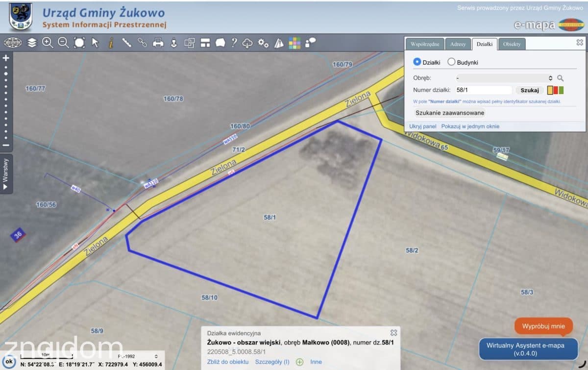Select the arrow pointer tool
This screenshot has width=588, height=370.
pyautogui.click(x=95, y=43)
